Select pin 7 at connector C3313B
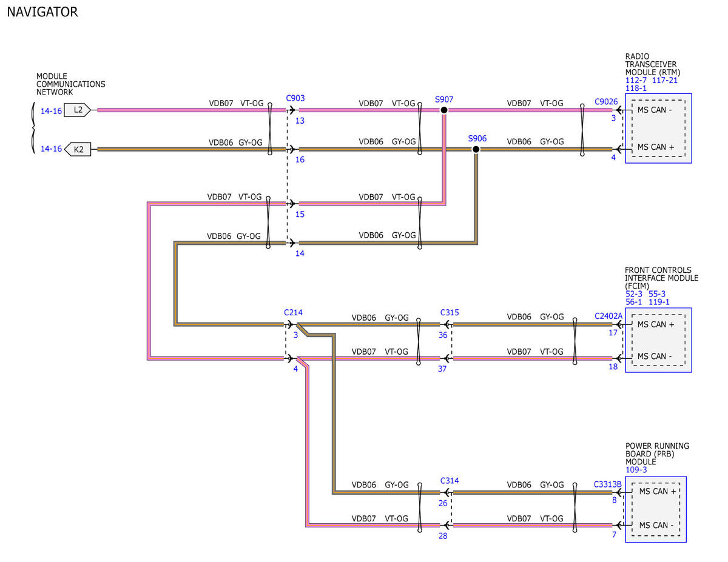The width and height of the screenshot is (728, 562). pos(615,535)
